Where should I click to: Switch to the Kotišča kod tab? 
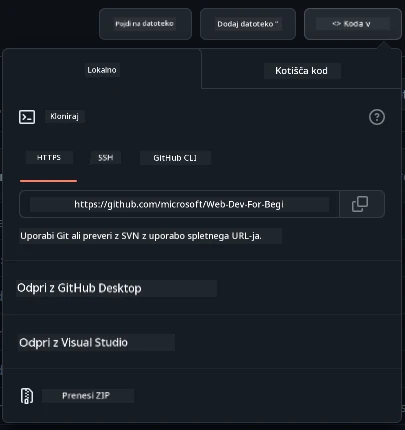pyautogui.click(x=301, y=71)
